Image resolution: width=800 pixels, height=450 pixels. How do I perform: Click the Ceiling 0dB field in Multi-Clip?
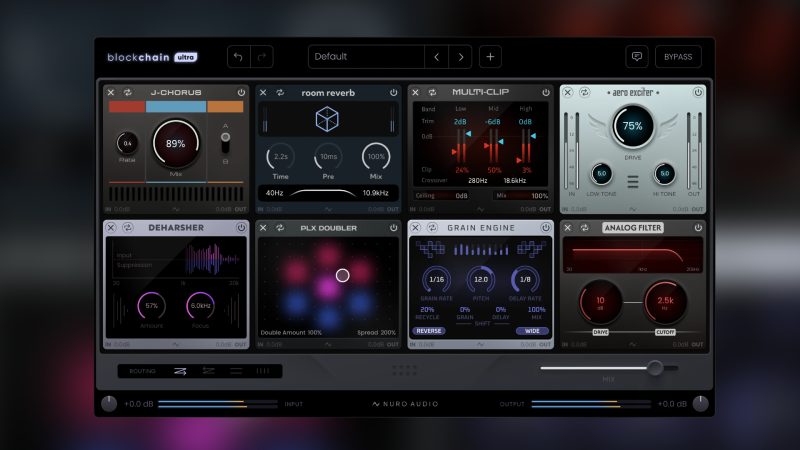(442, 195)
